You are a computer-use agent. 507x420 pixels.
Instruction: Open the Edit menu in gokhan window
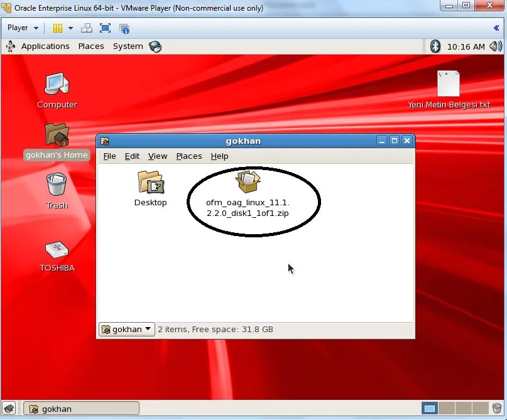(132, 156)
